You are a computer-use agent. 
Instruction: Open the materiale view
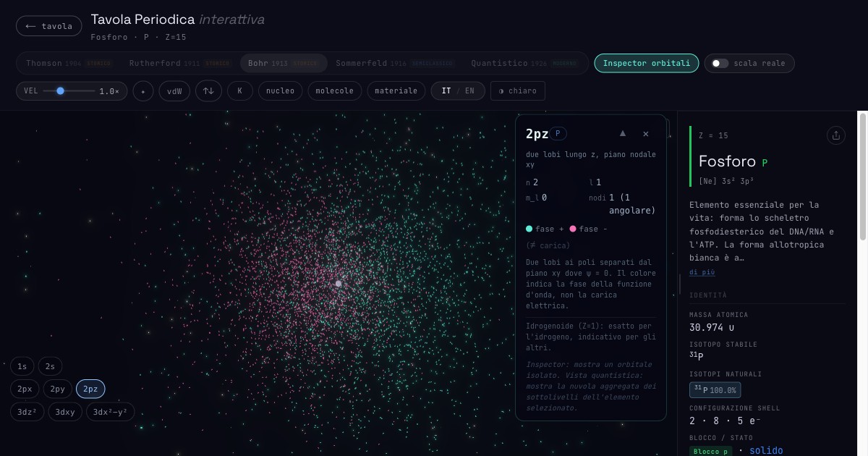396,91
